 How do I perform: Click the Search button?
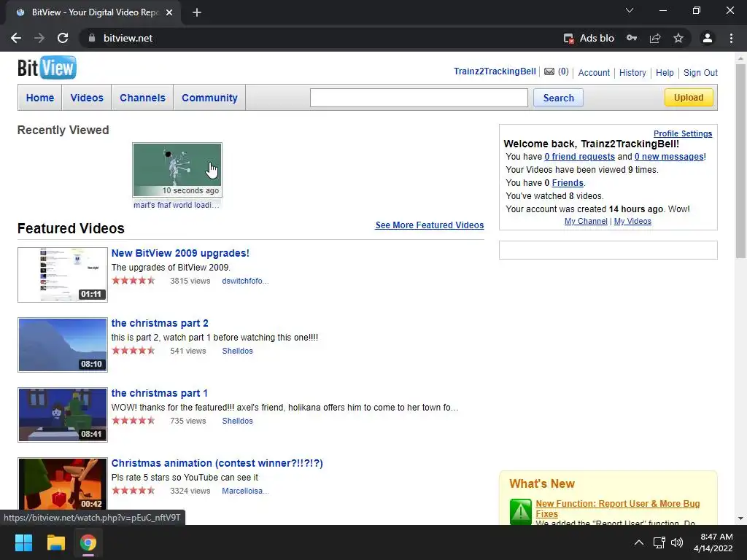coord(558,98)
